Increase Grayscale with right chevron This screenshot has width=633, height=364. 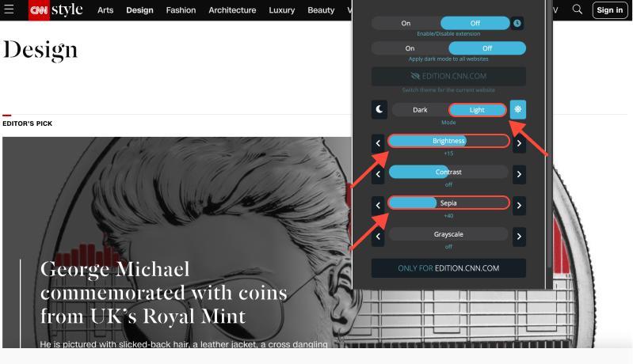[x=519, y=237]
